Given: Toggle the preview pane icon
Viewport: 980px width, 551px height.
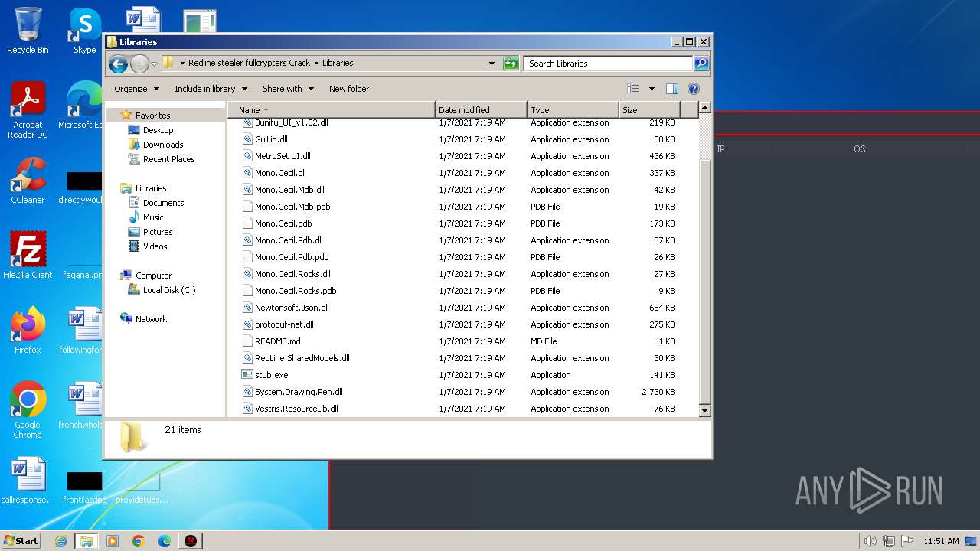Looking at the screenshot, I should 672,89.
